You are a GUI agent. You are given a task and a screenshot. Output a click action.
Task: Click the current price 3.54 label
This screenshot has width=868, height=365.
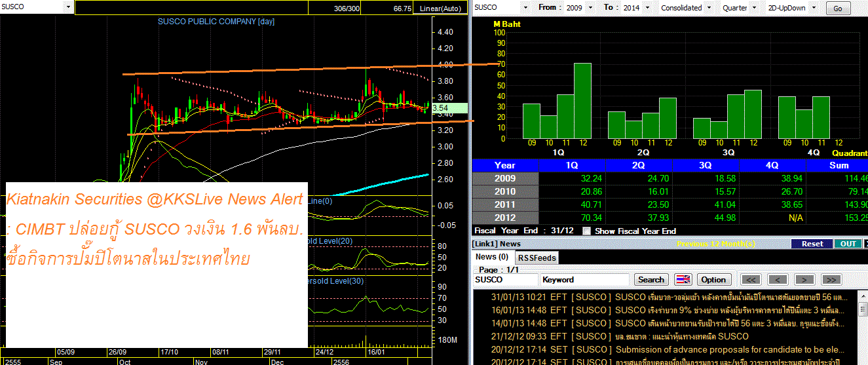(x=449, y=108)
